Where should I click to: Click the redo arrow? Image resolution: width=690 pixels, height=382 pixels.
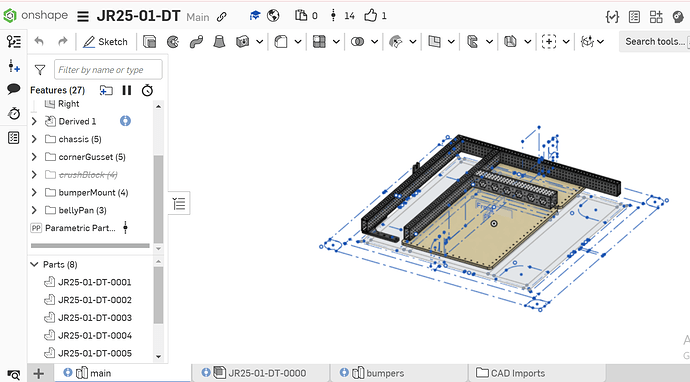(62, 41)
